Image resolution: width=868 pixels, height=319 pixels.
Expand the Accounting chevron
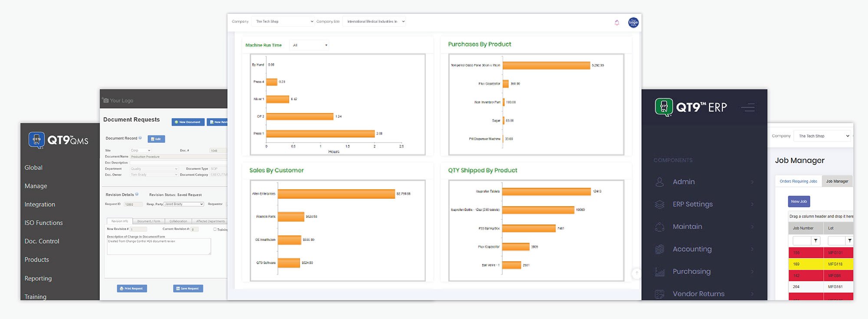pyautogui.click(x=752, y=249)
